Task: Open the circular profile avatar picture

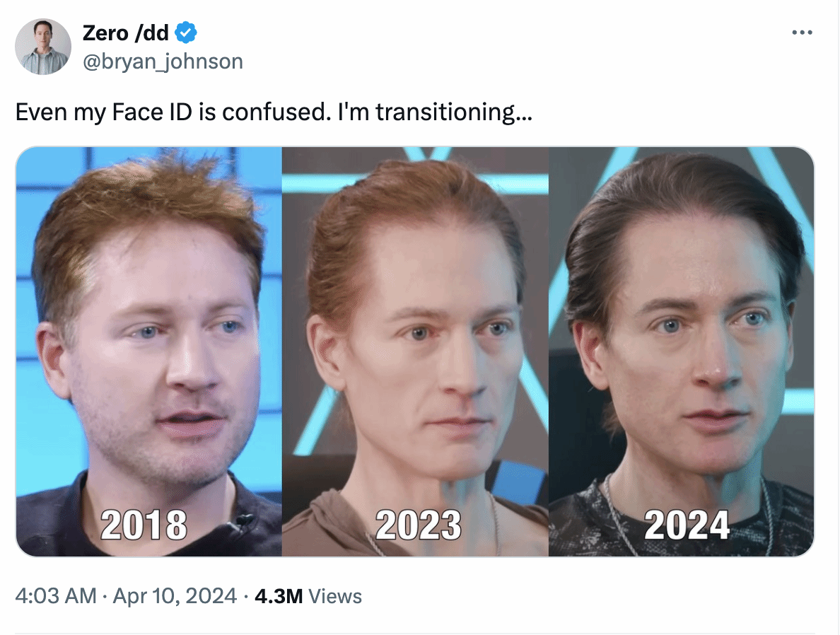Action: pos(43,47)
